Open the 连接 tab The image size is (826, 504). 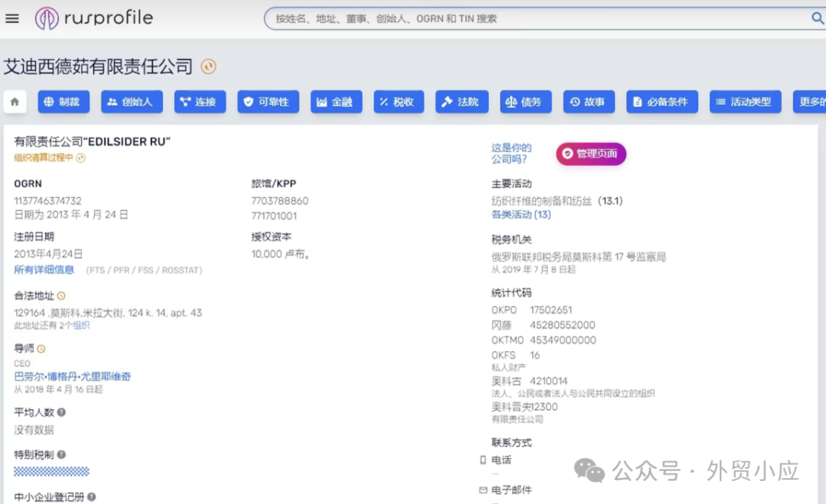[x=200, y=102]
